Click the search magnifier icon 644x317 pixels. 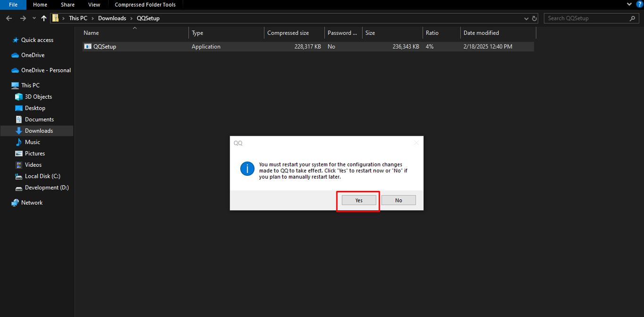point(633,18)
